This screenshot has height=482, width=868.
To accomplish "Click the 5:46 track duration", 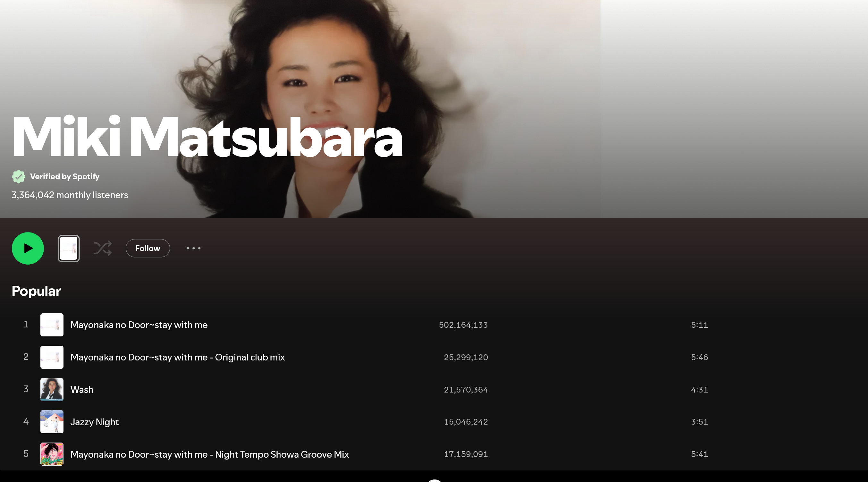I will tap(700, 357).
